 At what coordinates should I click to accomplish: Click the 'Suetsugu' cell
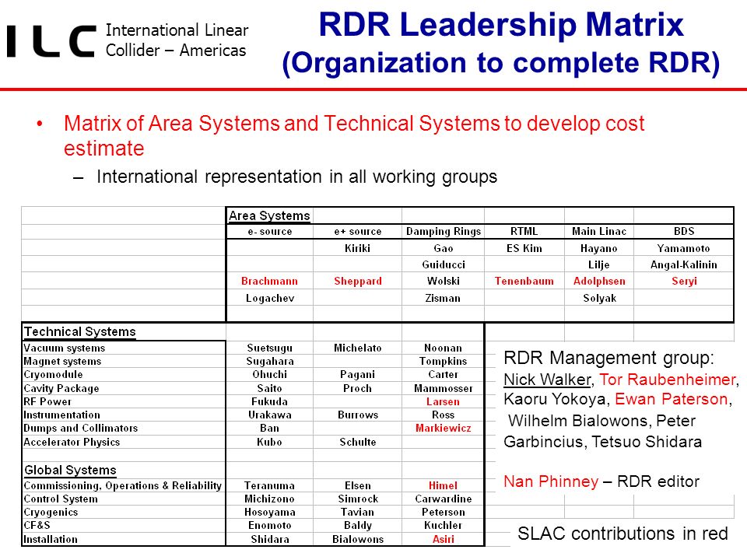coord(270,348)
